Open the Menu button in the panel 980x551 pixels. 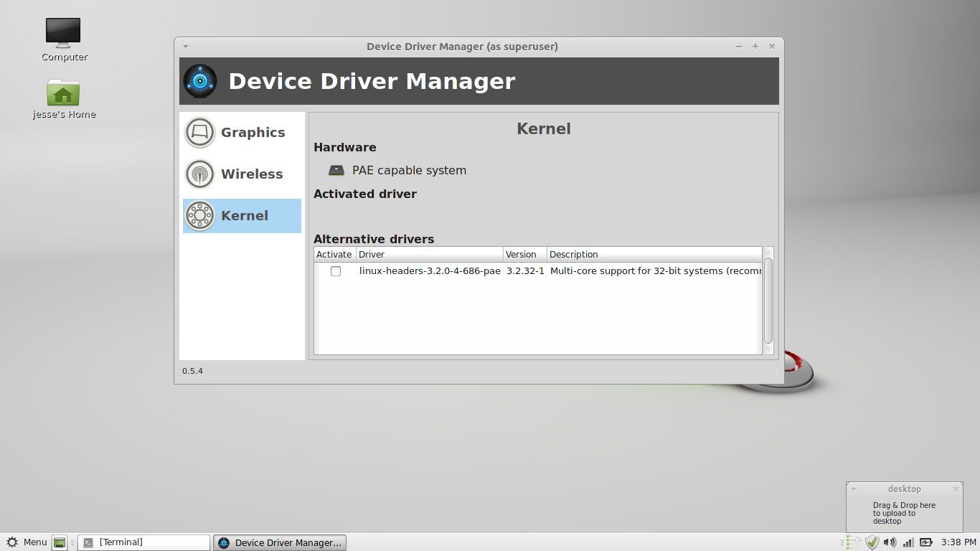(x=27, y=542)
